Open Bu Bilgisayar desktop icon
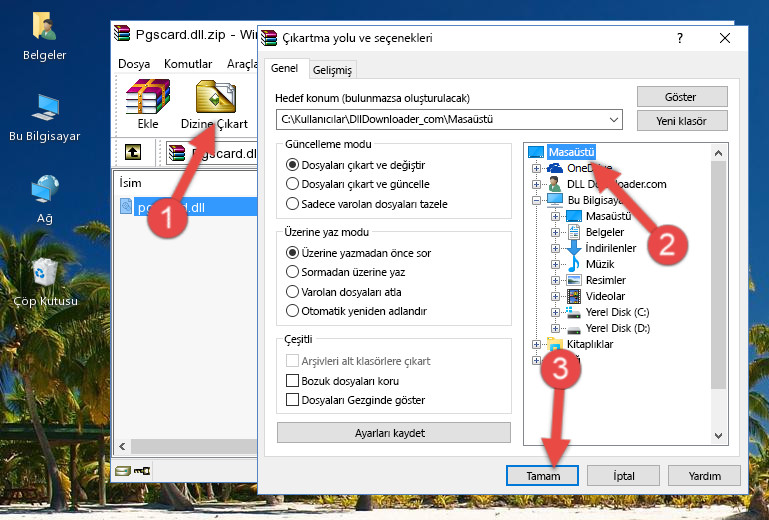Image resolution: width=769 pixels, height=520 pixels. (x=45, y=107)
